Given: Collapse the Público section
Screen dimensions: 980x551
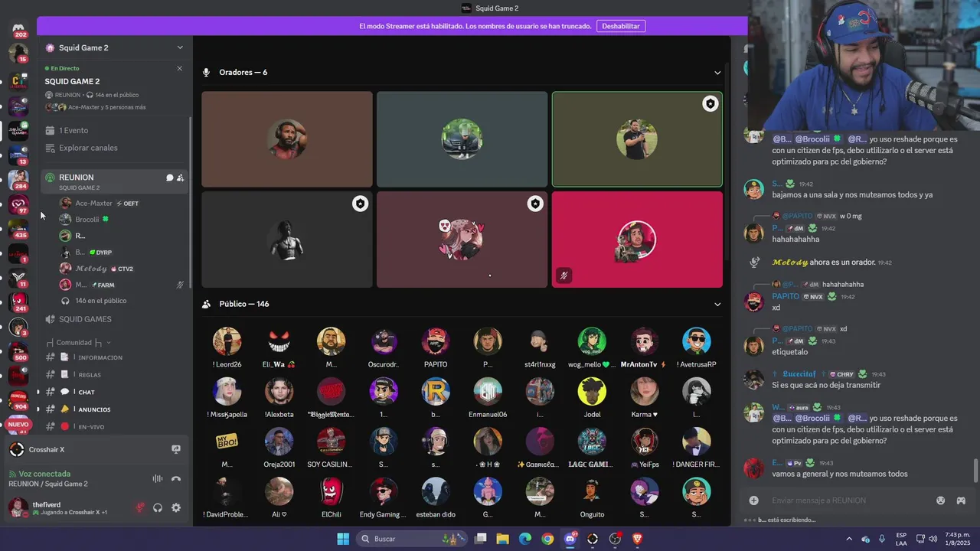Looking at the screenshot, I should tap(717, 304).
